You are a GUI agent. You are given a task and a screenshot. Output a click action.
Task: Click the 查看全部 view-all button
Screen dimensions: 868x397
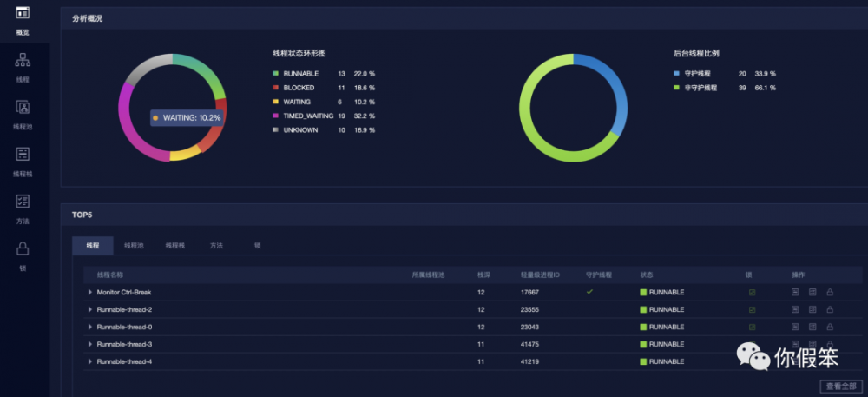[x=841, y=387]
